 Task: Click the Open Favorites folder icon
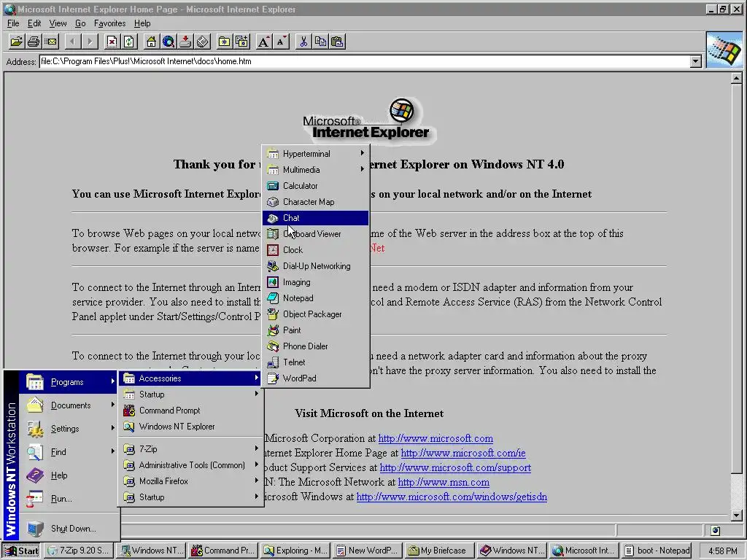pyautogui.click(x=225, y=42)
